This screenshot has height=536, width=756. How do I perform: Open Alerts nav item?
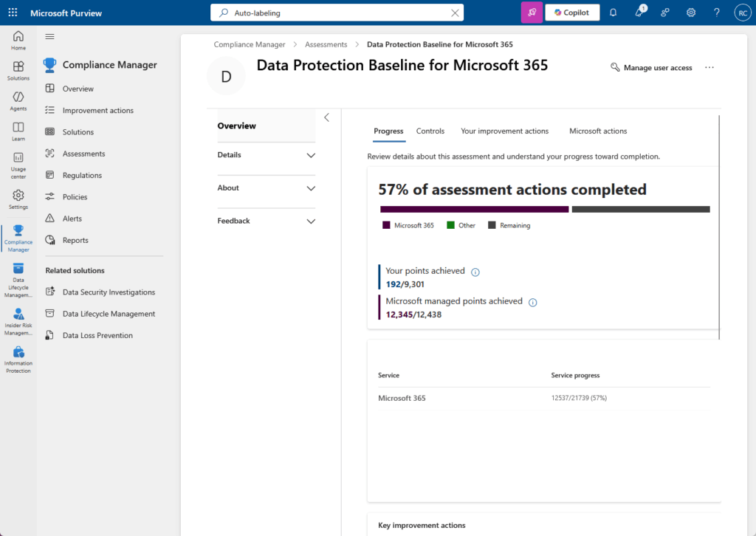(72, 219)
